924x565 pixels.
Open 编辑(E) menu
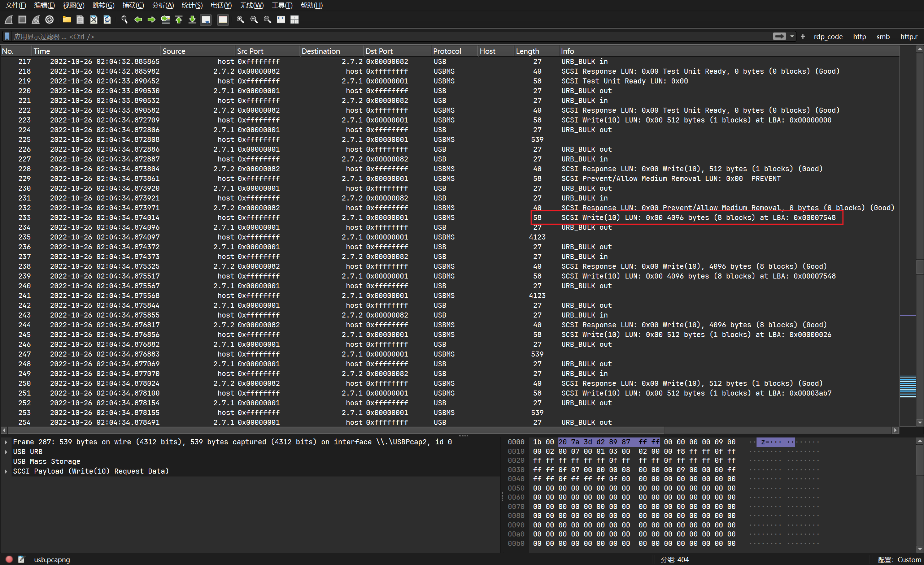[x=44, y=5]
